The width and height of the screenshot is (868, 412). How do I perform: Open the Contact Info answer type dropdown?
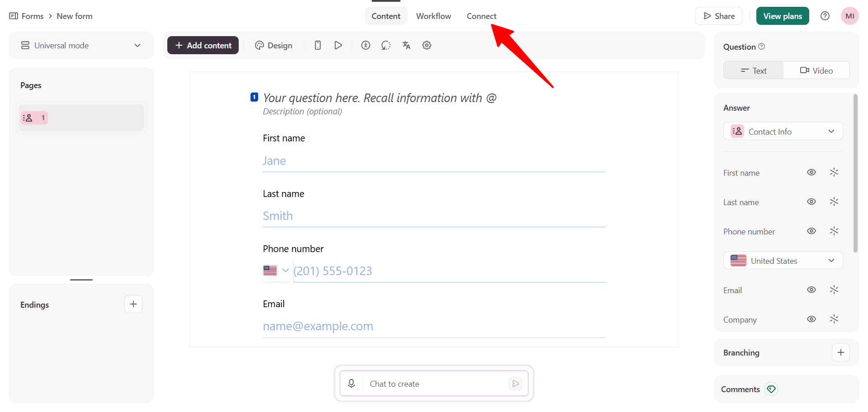pos(783,131)
